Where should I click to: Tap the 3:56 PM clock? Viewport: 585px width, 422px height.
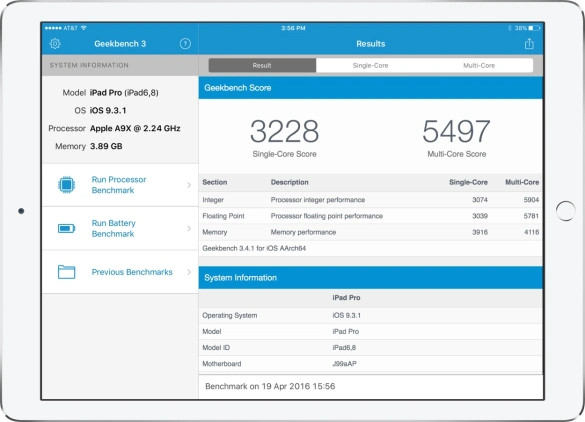[x=293, y=28]
